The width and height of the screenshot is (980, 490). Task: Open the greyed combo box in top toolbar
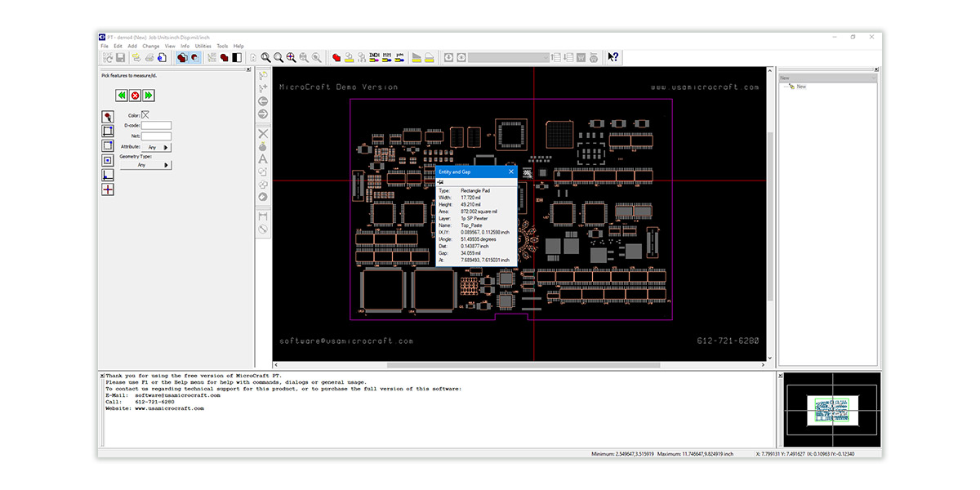point(509,57)
